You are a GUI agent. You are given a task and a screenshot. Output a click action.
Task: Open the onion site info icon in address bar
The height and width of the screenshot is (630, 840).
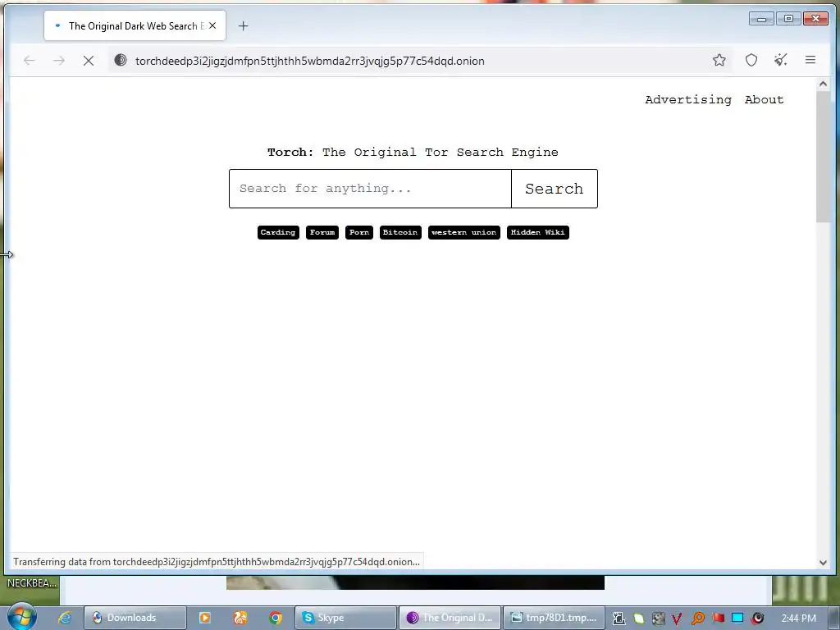coord(121,61)
